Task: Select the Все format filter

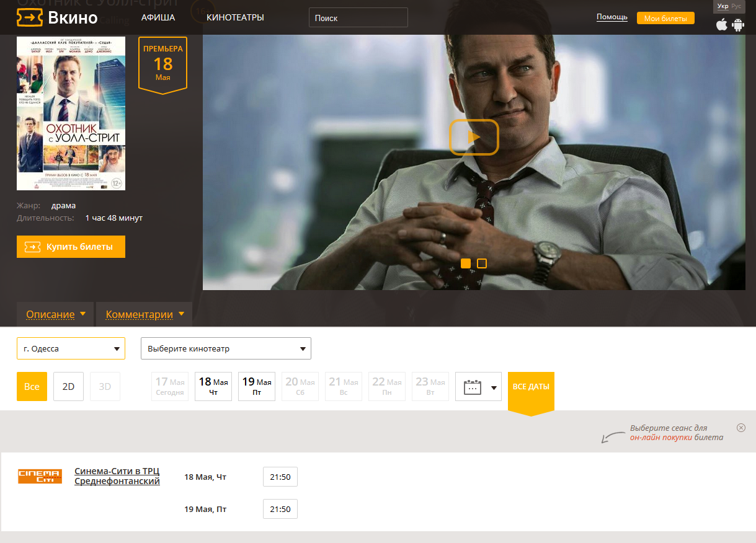Action: coord(32,387)
